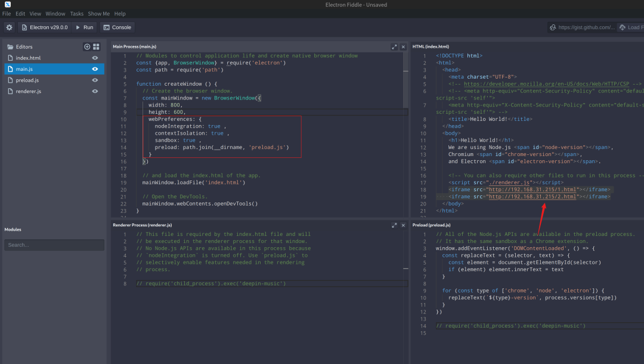This screenshot has height=364, width=644.
Task: Open the Tasks menu
Action: 76,14
